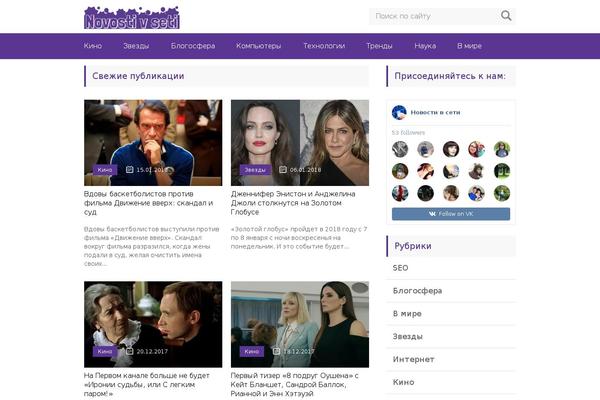Open the Кино rubric in sidebar
Viewport: 600px width, 400px height.
pyautogui.click(x=404, y=382)
